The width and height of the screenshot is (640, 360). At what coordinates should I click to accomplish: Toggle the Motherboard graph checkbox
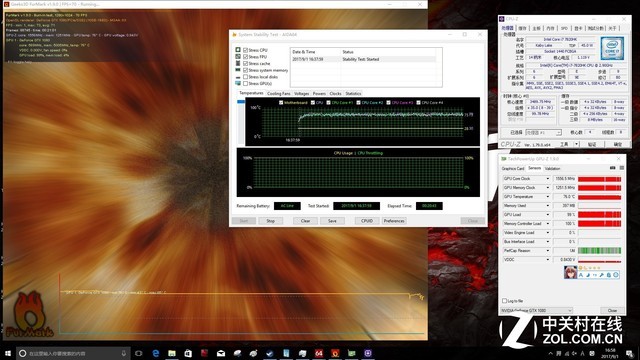point(281,102)
